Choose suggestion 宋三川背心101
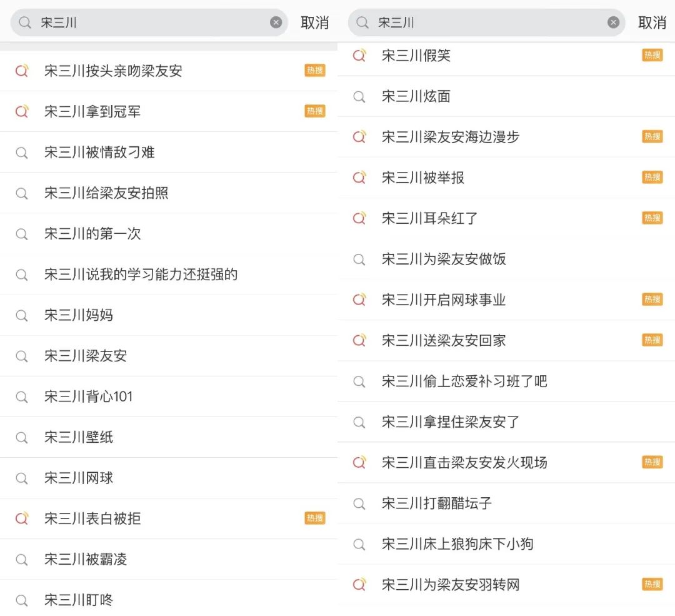Image resolution: width=675 pixels, height=616 pixels. [x=88, y=396]
